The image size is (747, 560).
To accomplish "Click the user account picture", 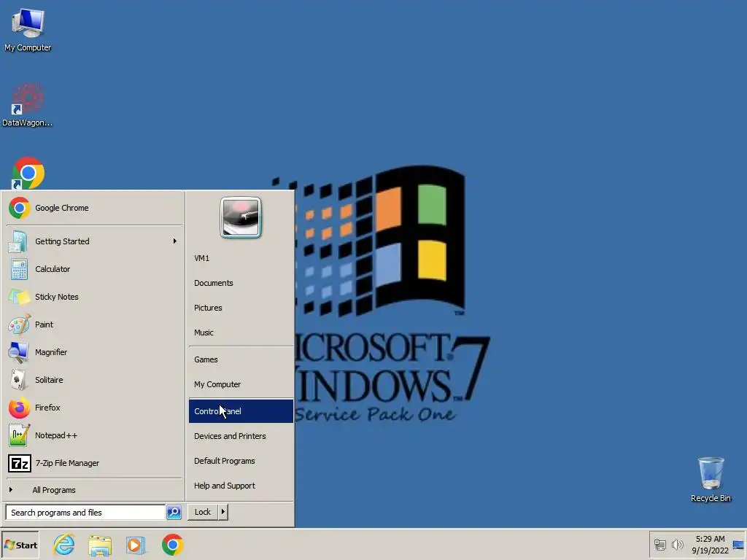I will 241,217.
